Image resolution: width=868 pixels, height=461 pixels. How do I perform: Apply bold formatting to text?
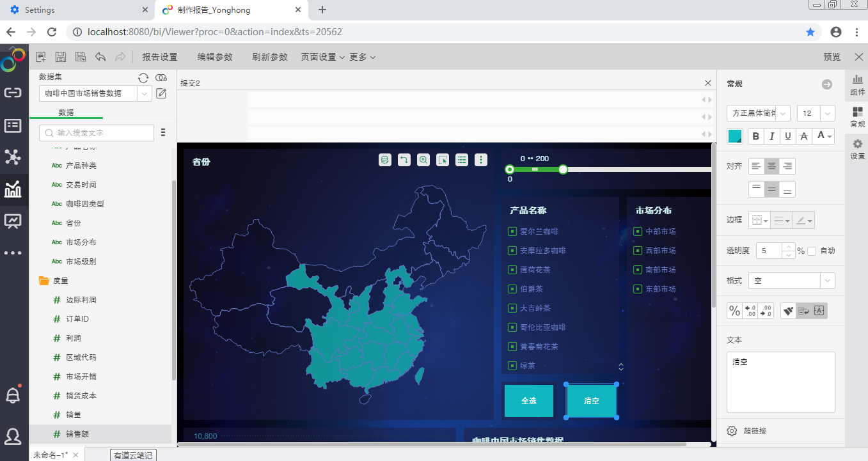[x=756, y=136]
